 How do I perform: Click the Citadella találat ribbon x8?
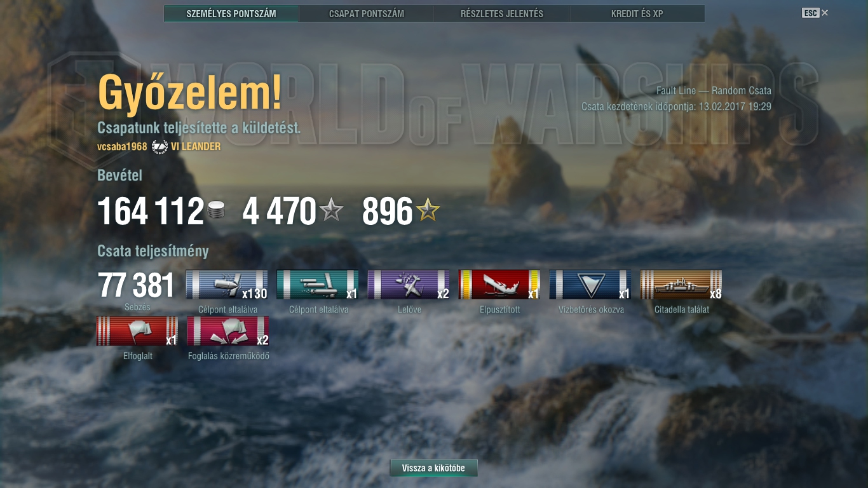click(681, 285)
